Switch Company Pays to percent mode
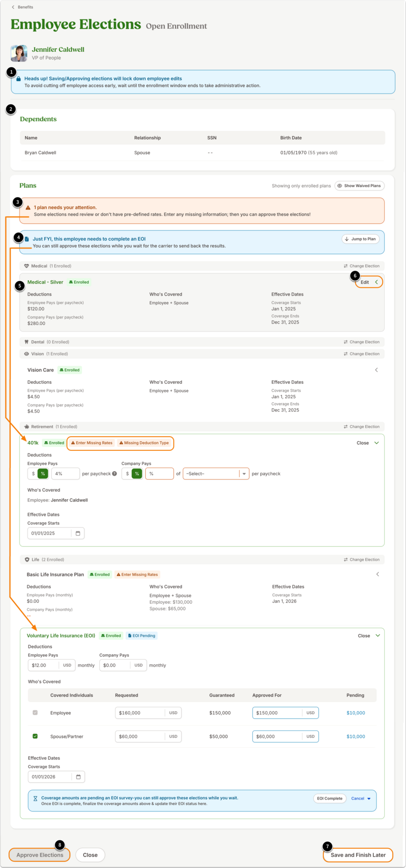406x868 pixels. (137, 474)
